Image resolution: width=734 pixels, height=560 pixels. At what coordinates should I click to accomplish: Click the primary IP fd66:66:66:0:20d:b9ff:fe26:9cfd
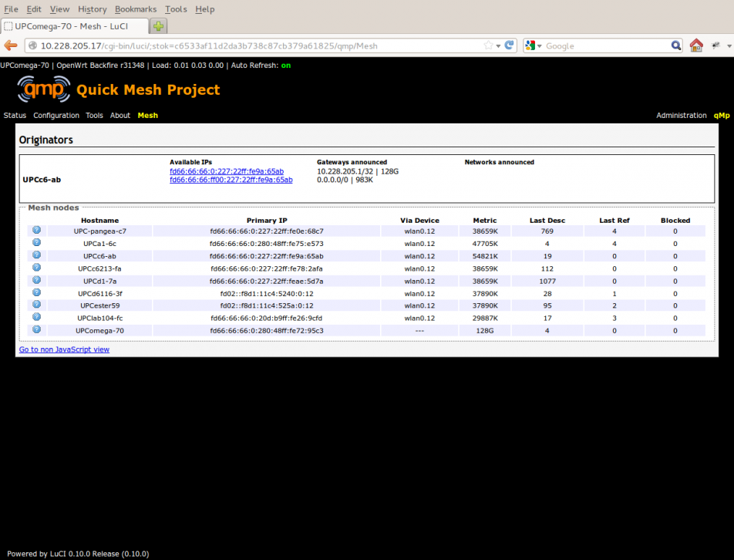(x=267, y=319)
